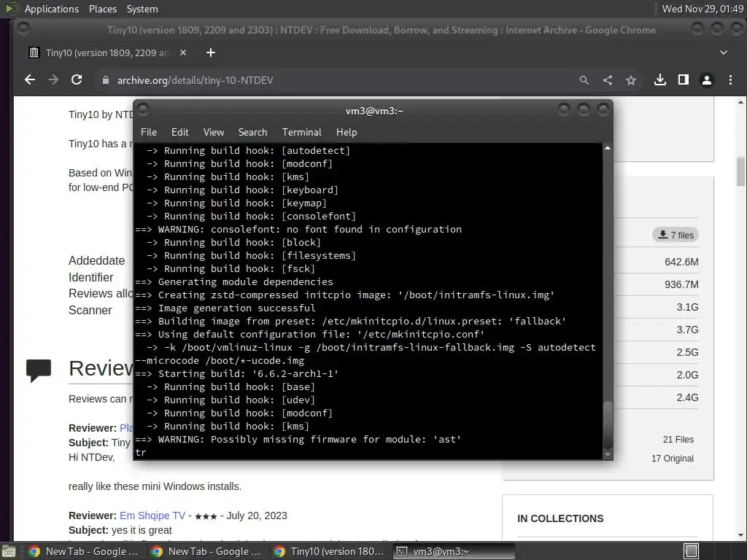Viewport: 747px width, 560px height.
Task: Click the archive.org address bar
Action: [333, 80]
